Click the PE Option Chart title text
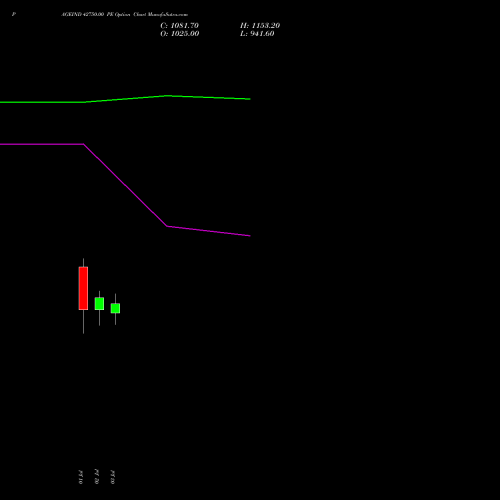 pyautogui.click(x=124, y=15)
